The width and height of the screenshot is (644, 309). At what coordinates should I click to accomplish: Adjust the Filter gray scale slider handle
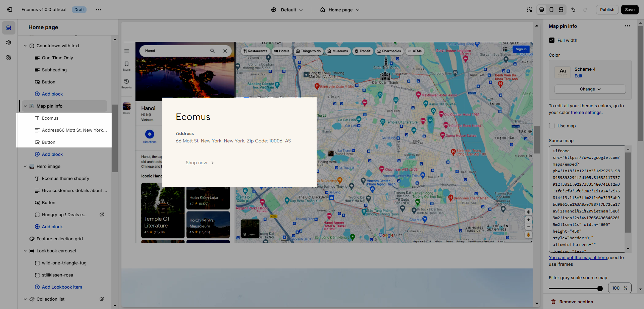click(600, 289)
